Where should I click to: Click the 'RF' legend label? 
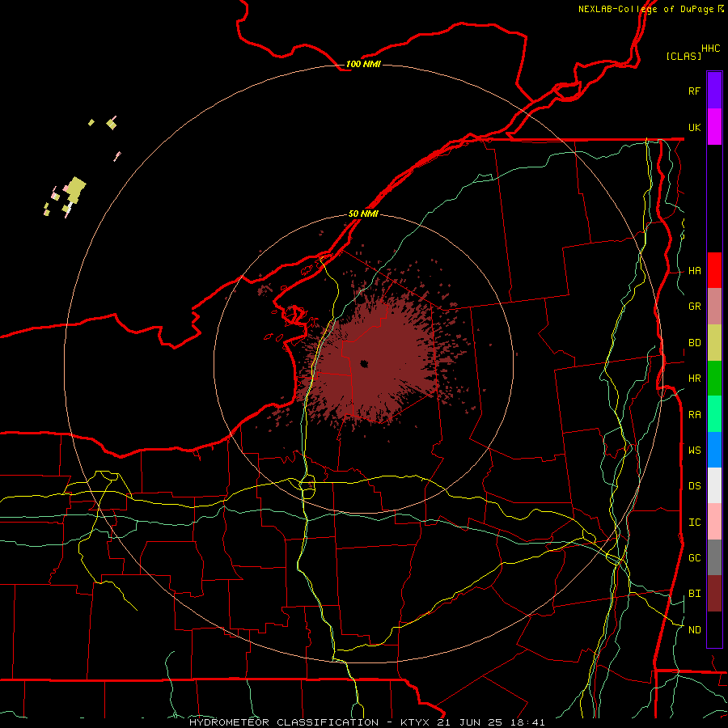pos(694,91)
